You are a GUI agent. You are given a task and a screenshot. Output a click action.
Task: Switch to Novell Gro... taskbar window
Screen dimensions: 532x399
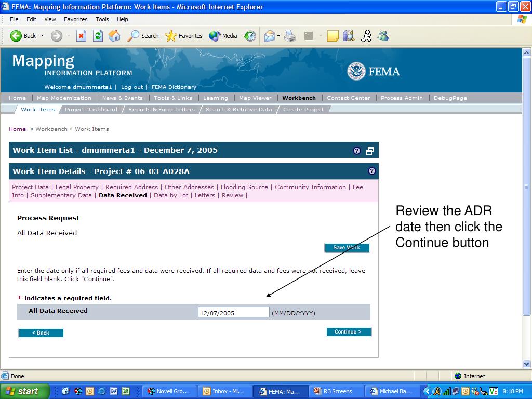pos(169,391)
